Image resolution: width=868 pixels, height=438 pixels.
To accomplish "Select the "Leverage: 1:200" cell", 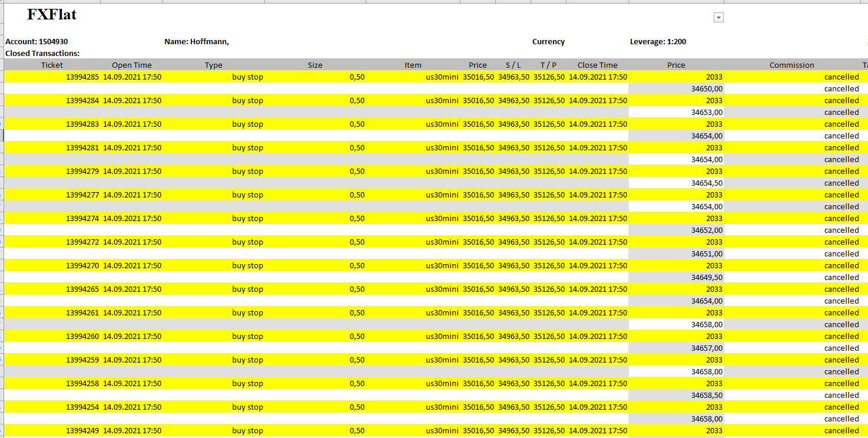I will click(x=658, y=42).
